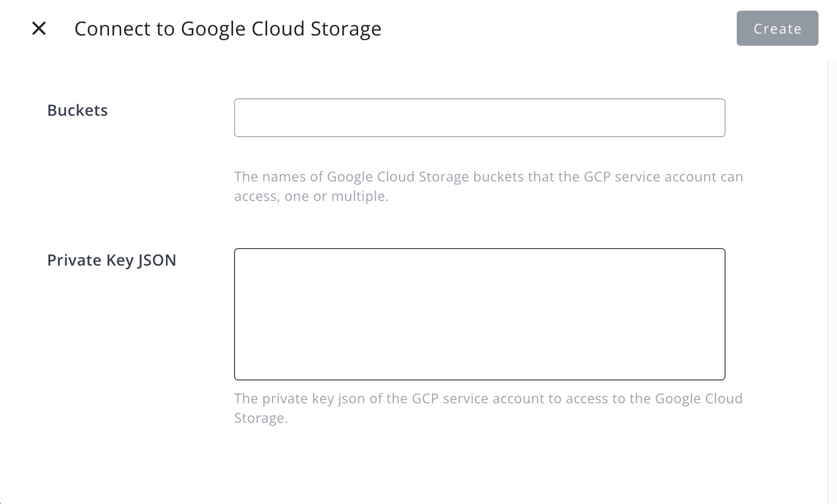This screenshot has height=504, width=837.
Task: Place cursor in bucket names text box
Action: point(479,118)
